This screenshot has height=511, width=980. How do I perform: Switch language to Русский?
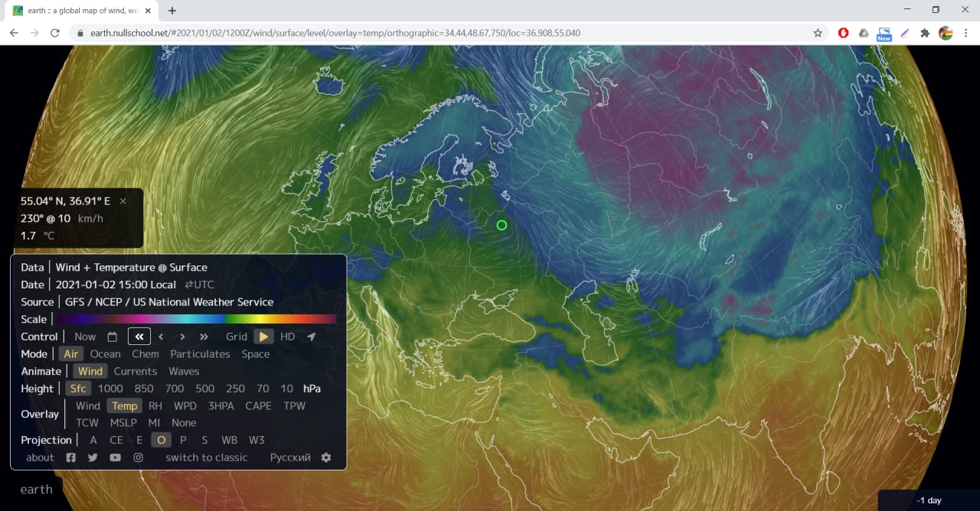[290, 457]
